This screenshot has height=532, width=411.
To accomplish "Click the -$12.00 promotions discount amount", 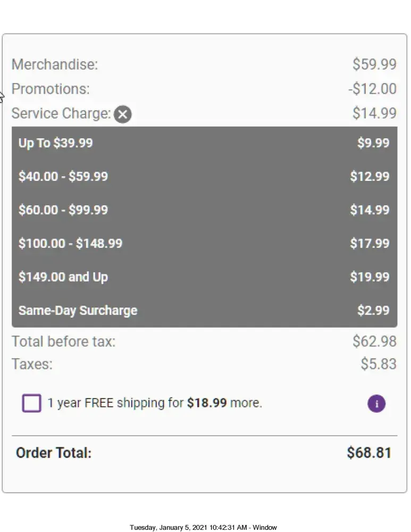I will [372, 89].
